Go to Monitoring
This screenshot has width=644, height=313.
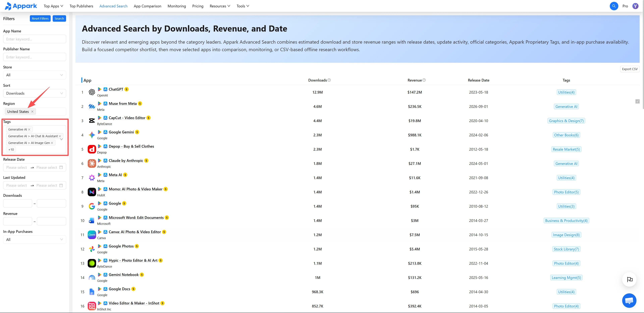pyautogui.click(x=176, y=6)
